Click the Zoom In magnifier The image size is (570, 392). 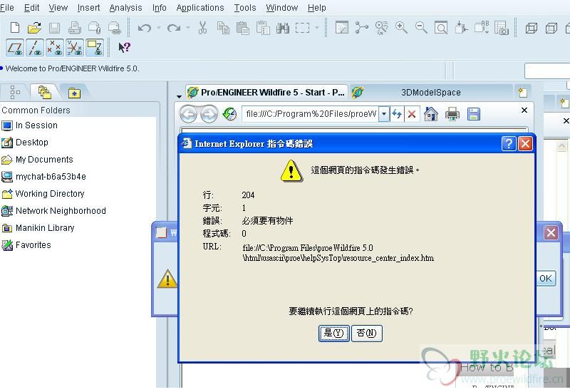401,28
